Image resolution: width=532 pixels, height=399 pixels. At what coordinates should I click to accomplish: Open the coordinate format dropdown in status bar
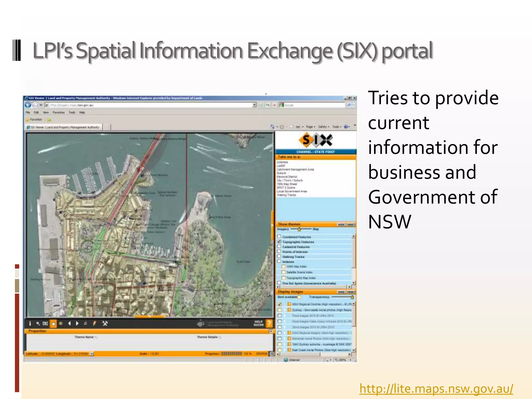92,354
